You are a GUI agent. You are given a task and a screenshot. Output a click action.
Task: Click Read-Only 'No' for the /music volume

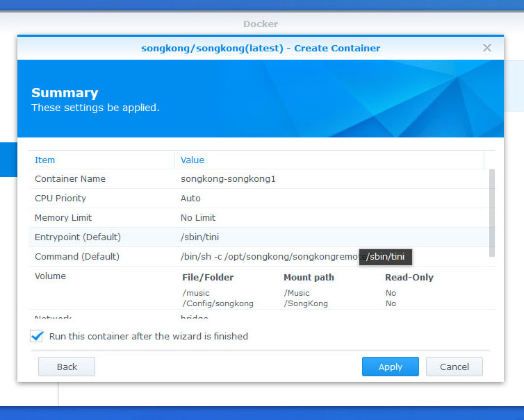(391, 293)
